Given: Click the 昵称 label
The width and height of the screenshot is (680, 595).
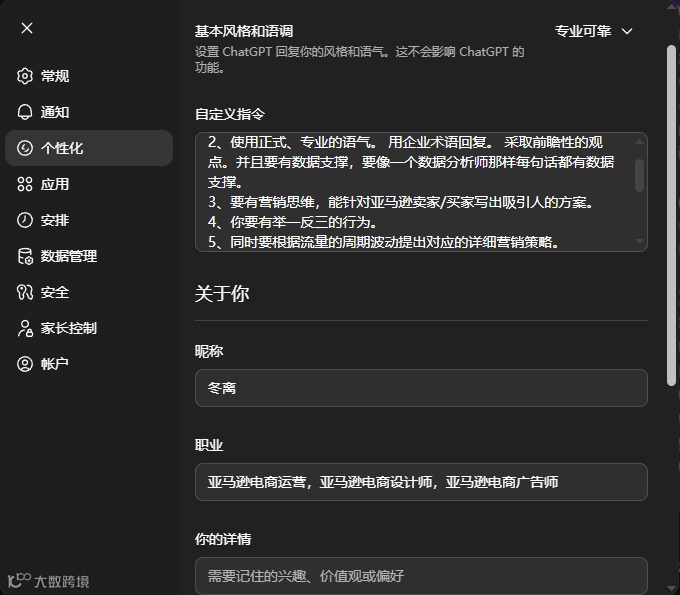Looking at the screenshot, I should [x=209, y=351].
